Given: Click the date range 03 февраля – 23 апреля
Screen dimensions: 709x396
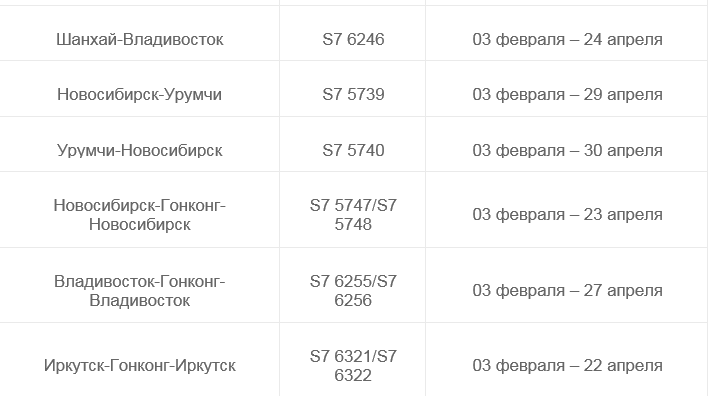Looking at the screenshot, I should pyautogui.click(x=567, y=214).
